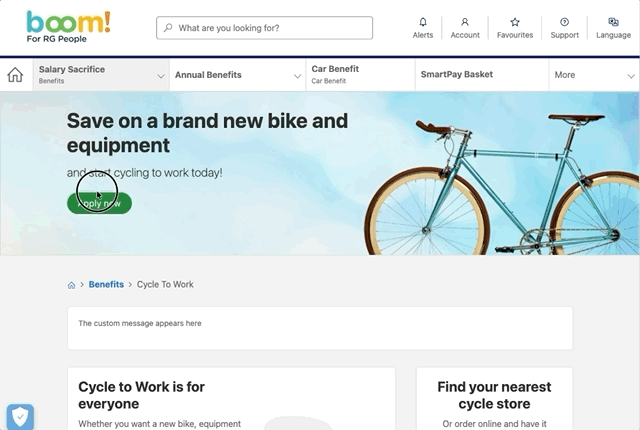Click the green Apply now button

coord(99,203)
